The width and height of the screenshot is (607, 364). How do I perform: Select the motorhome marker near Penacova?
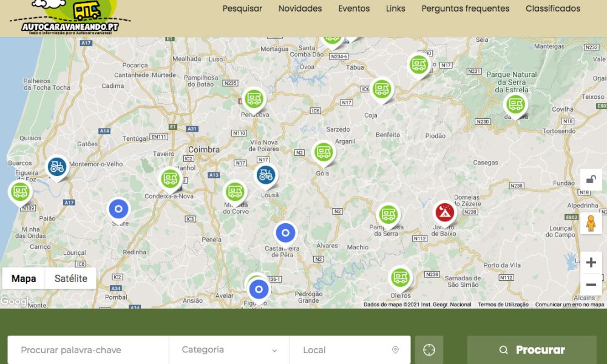pos(254,98)
